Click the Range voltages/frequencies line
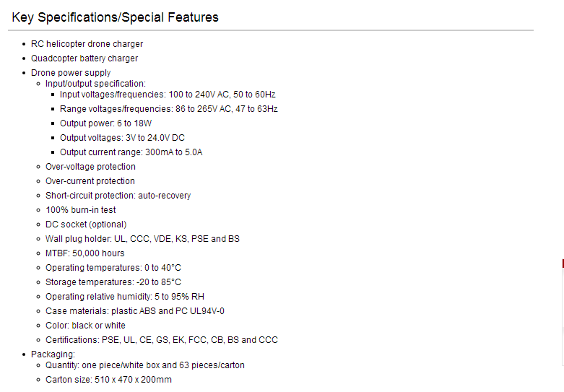This screenshot has height=392, width=564. pos(169,108)
